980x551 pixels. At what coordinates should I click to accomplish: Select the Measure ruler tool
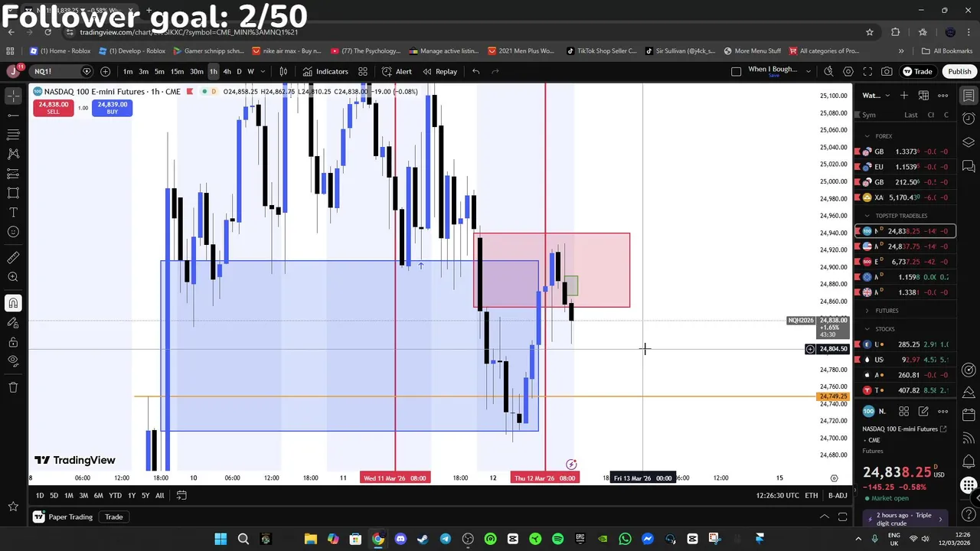click(13, 258)
